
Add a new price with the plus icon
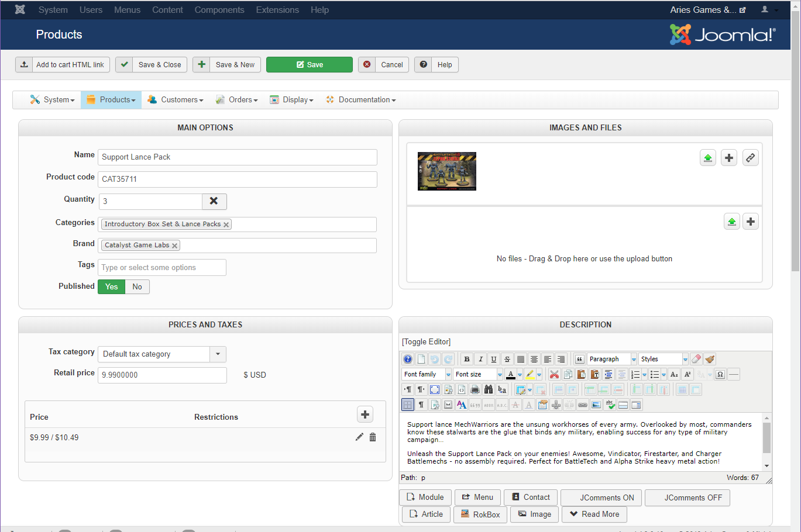tap(365, 414)
